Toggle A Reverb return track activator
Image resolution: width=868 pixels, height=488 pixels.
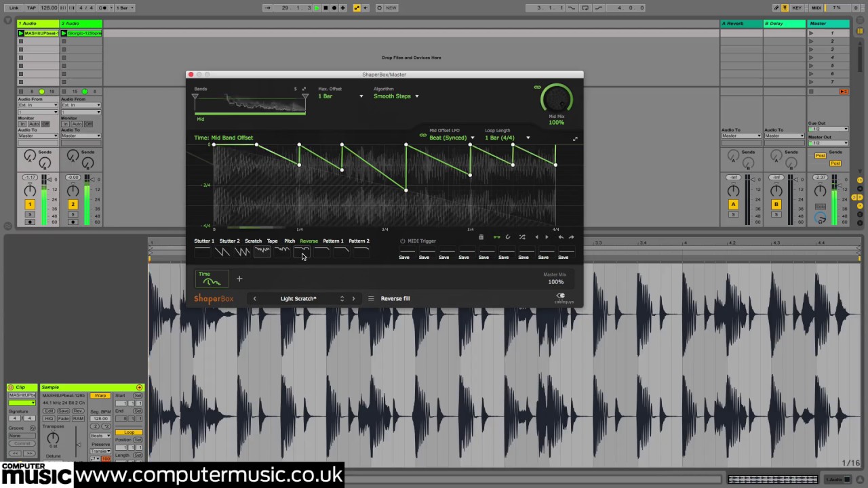pos(733,204)
